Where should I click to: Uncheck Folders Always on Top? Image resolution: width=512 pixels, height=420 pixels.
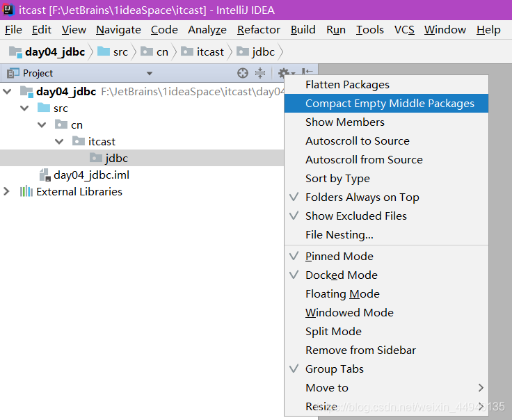coord(386,197)
